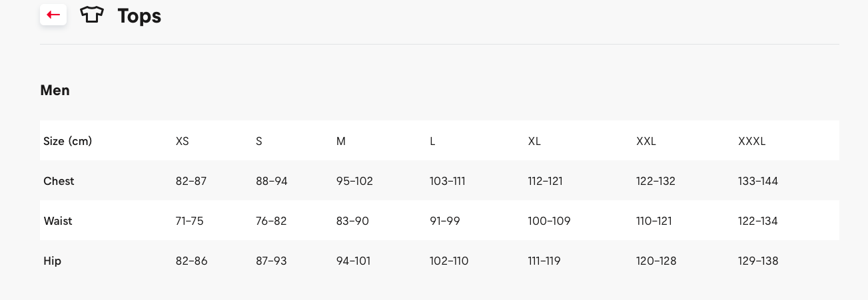
Task: Click the M size column header
Action: [341, 141]
